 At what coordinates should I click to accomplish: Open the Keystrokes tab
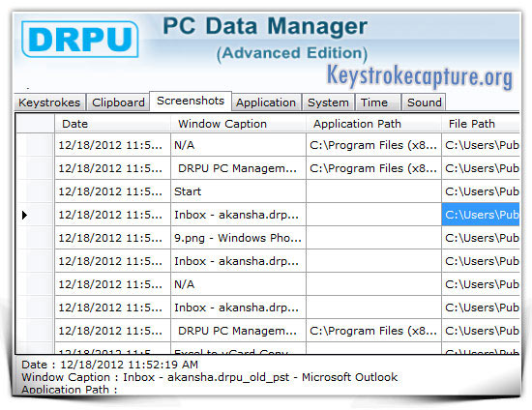[49, 102]
